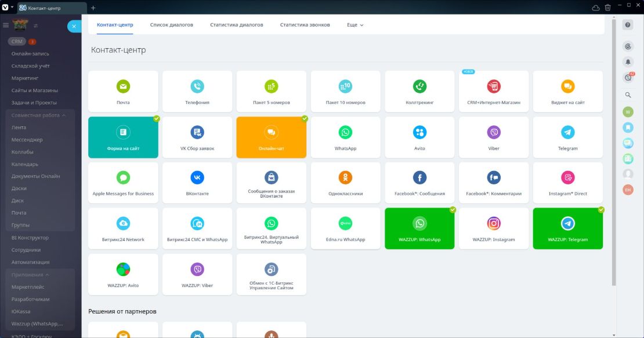This screenshot has height=338, width=644.
Task: Open Календарь in sidebar
Action: (24, 165)
